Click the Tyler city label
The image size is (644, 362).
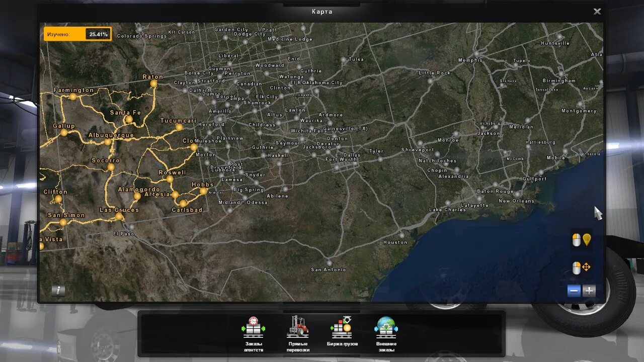[376, 151]
